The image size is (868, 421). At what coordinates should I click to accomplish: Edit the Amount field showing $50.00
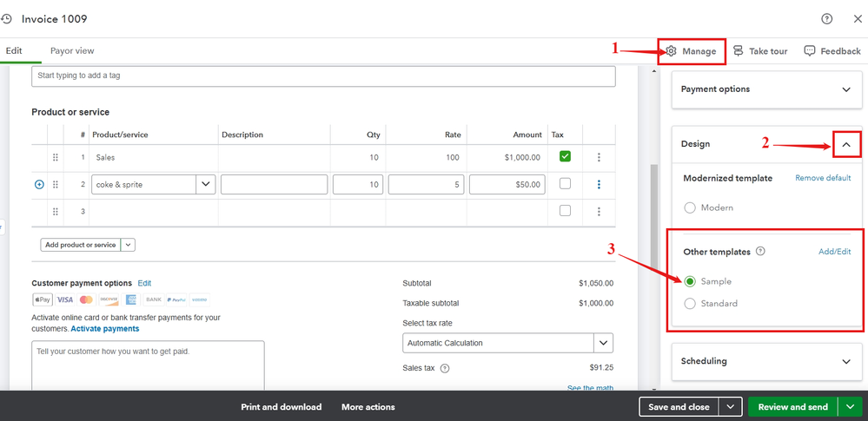tap(507, 184)
